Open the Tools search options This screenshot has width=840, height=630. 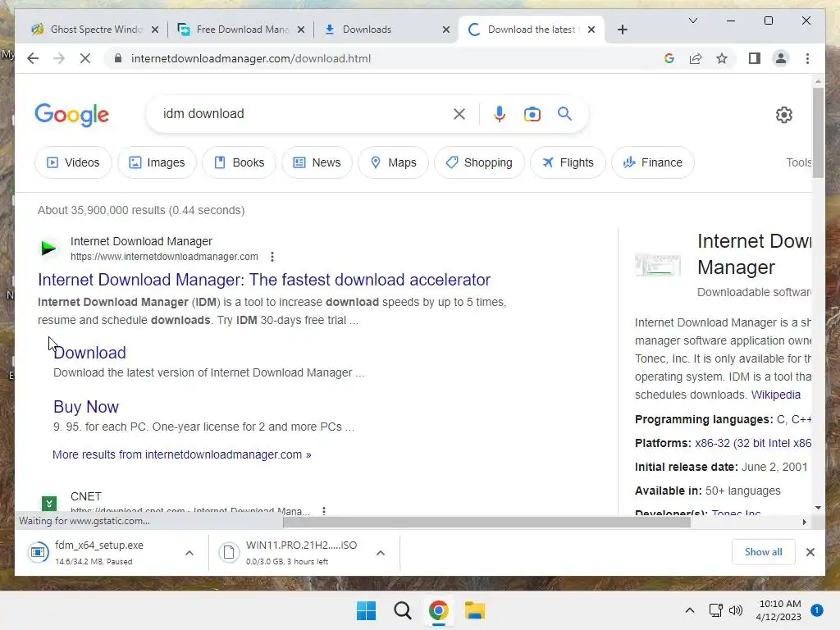pos(799,162)
